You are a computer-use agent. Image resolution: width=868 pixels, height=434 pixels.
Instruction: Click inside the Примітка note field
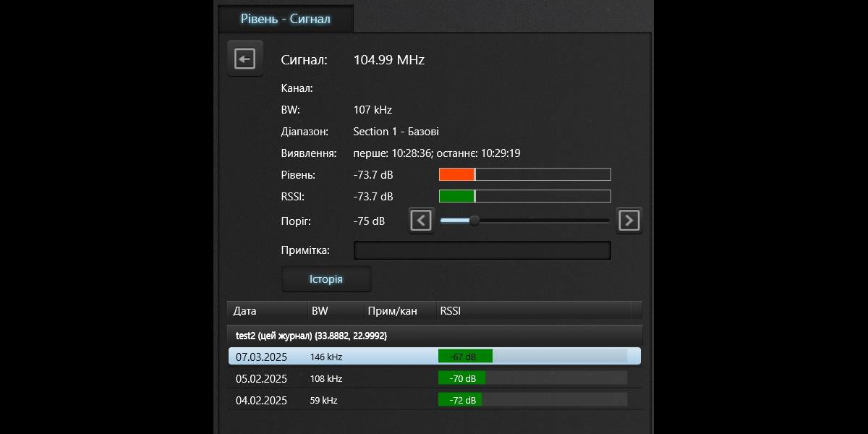482,250
